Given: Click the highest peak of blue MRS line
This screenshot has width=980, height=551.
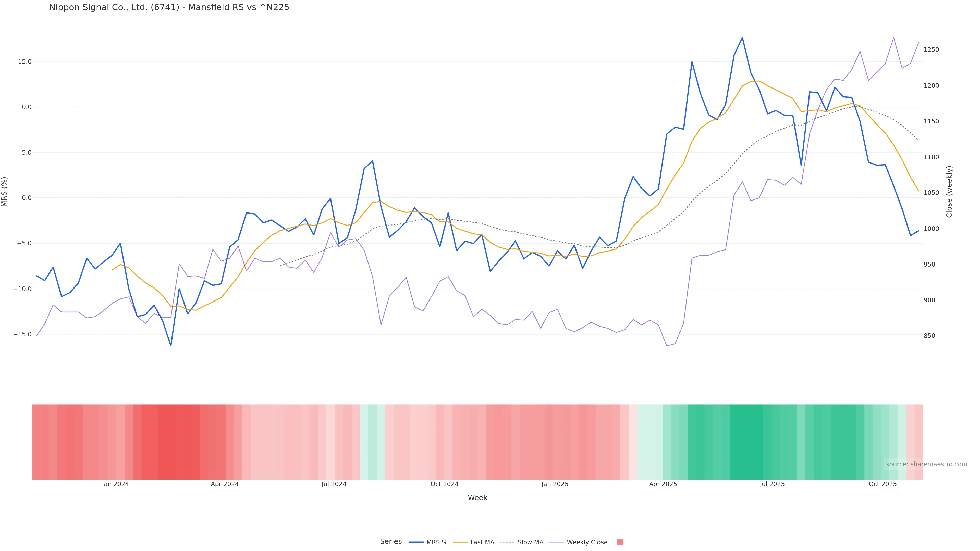Looking at the screenshot, I should click(742, 38).
